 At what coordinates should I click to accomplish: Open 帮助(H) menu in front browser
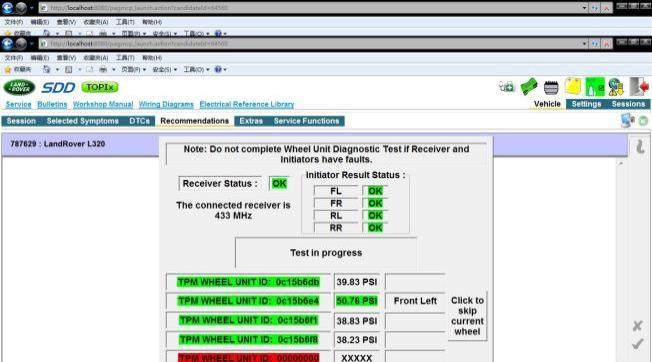coord(152,58)
